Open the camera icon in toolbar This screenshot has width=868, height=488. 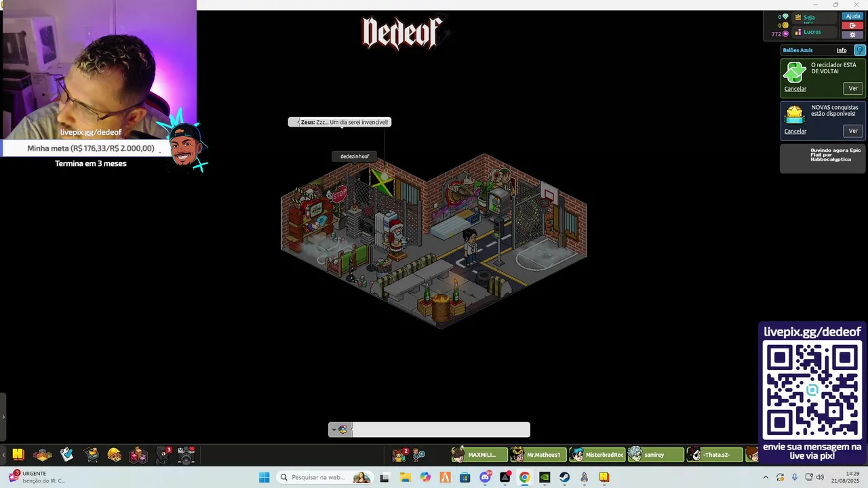[x=186, y=455]
